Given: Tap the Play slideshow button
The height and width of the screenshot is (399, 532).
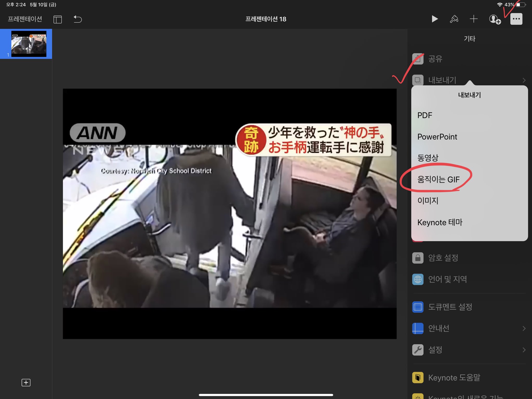Looking at the screenshot, I should [x=435, y=19].
